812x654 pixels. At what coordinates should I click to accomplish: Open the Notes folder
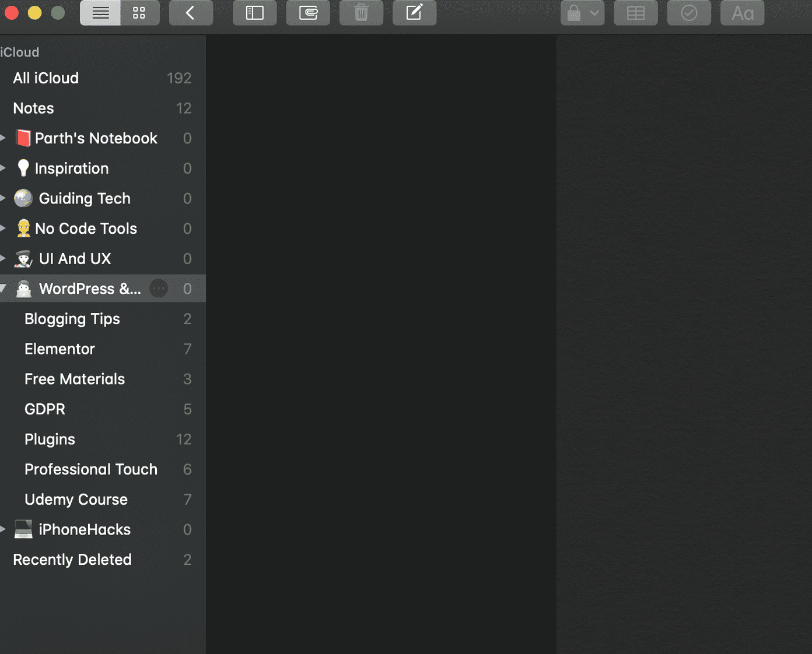point(103,108)
